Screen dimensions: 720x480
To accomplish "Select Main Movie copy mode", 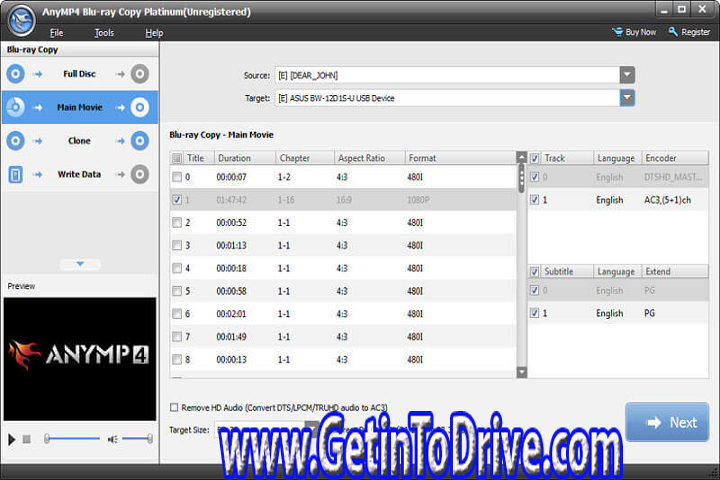I will point(80,107).
